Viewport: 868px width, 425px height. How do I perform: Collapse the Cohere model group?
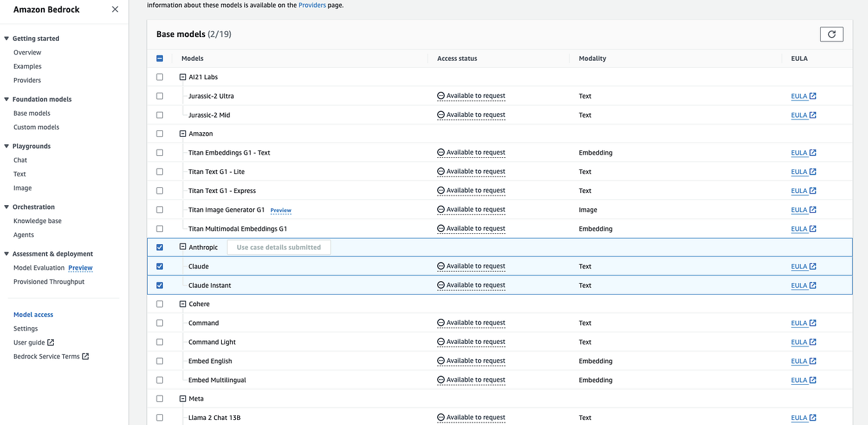pyautogui.click(x=182, y=304)
